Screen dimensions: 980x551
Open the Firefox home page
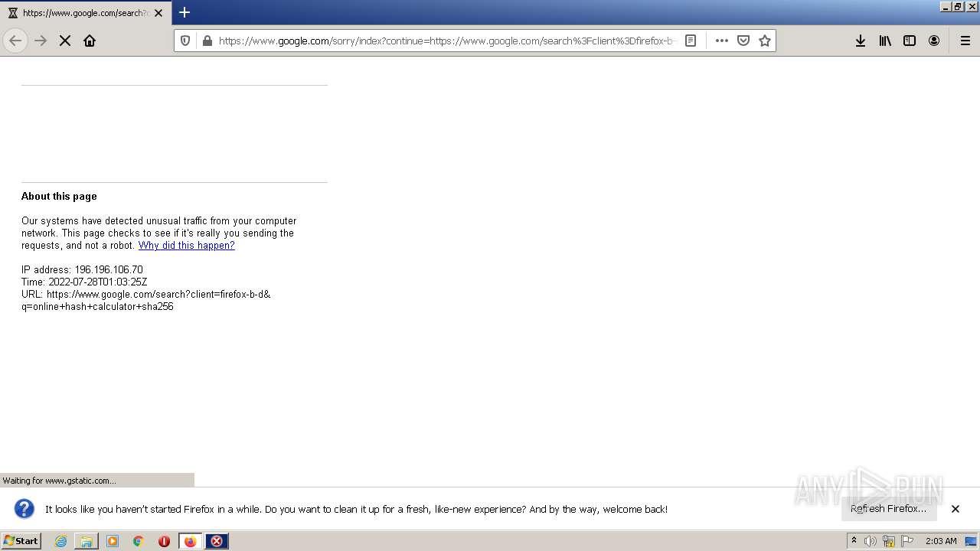tap(90, 41)
